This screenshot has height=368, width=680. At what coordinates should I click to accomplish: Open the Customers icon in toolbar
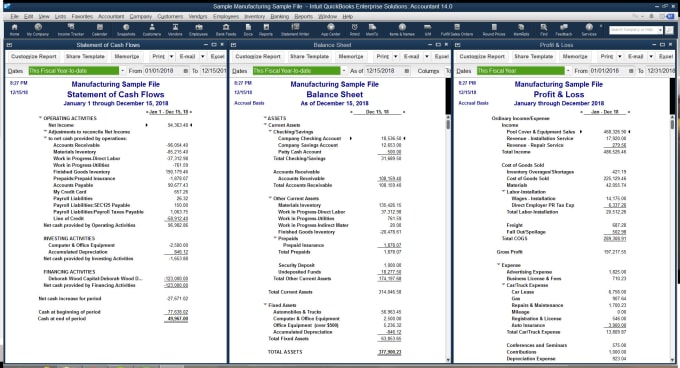pyautogui.click(x=152, y=29)
